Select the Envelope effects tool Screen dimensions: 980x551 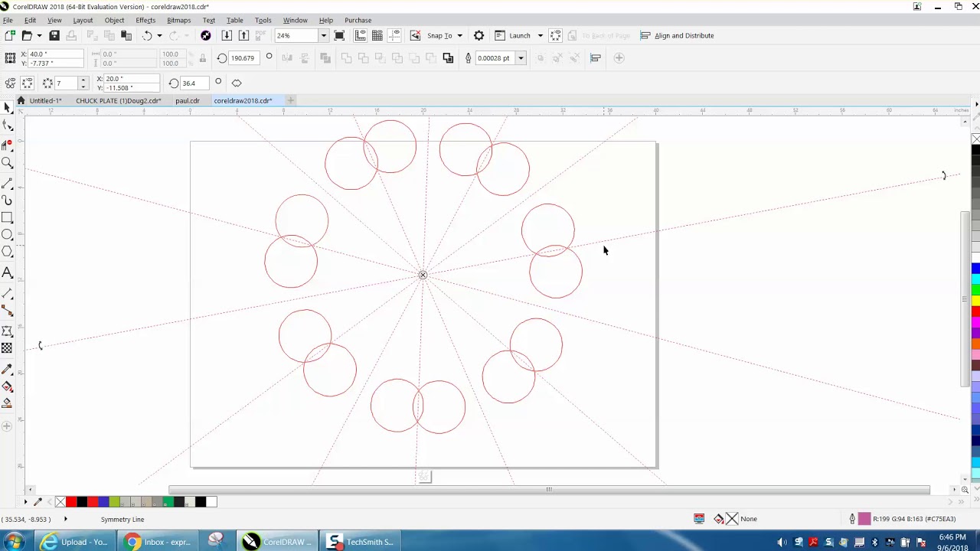click(x=8, y=331)
